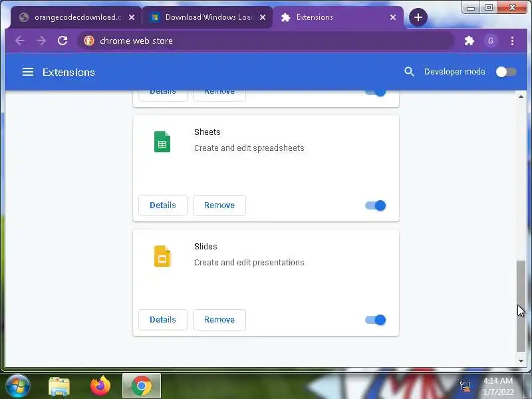Click the DuckDuckGo icon in address bar

(x=89, y=41)
